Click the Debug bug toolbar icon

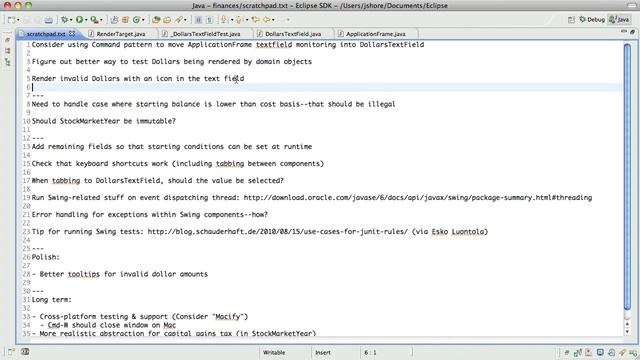[64, 20]
